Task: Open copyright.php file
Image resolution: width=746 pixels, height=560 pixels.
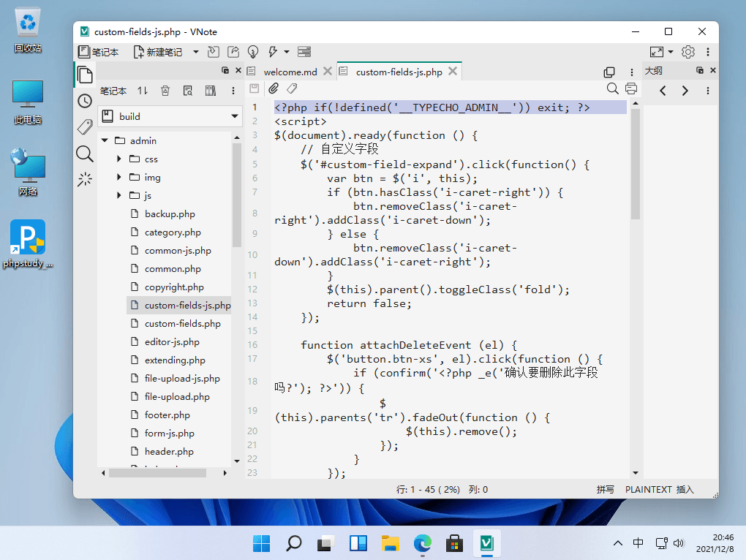Action: (174, 287)
